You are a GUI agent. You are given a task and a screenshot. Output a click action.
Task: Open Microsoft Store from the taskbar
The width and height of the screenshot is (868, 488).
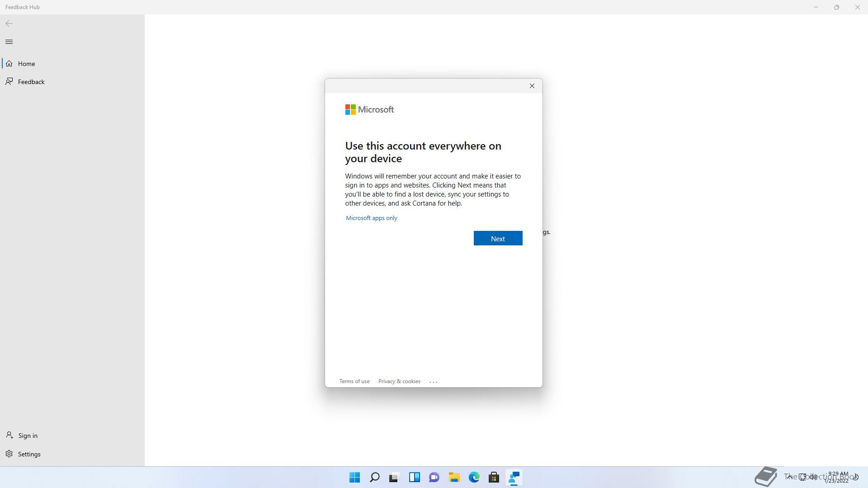(x=494, y=477)
